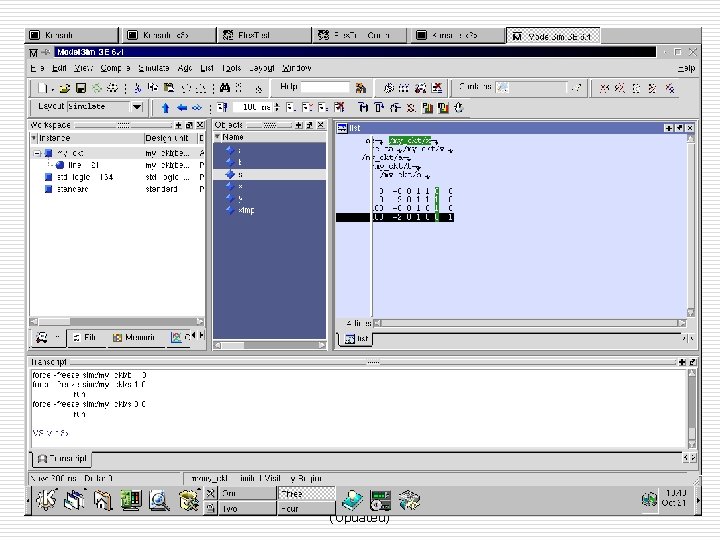
Task: Select the std_logic_1164 library row
Action: 117,177
